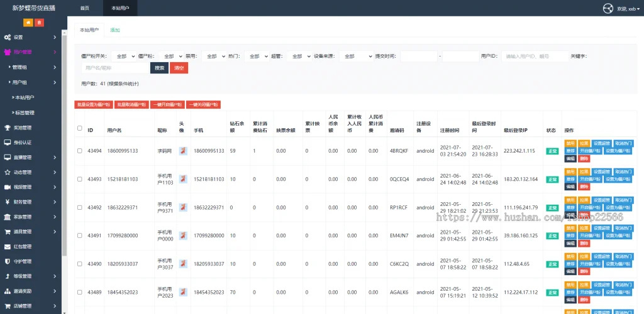Select the 本站用户 top navigation tab
Image resolution: width=644 pixels, height=314 pixels.
[120, 8]
